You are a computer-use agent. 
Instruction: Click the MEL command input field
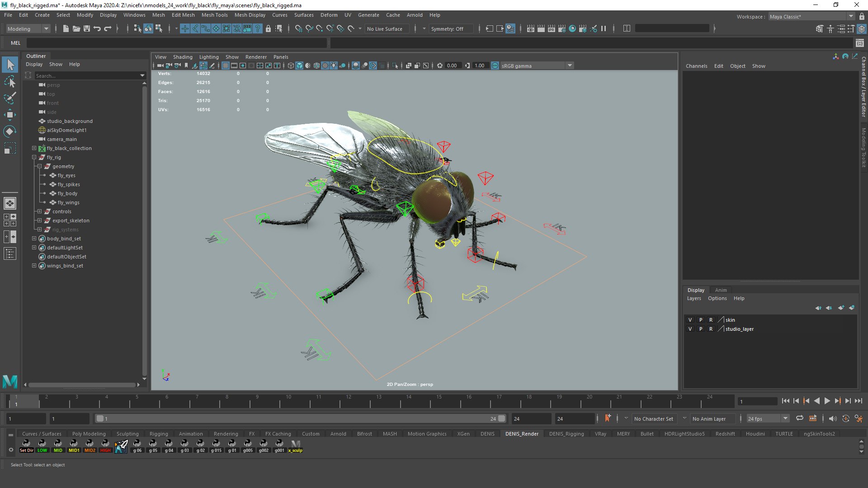176,43
